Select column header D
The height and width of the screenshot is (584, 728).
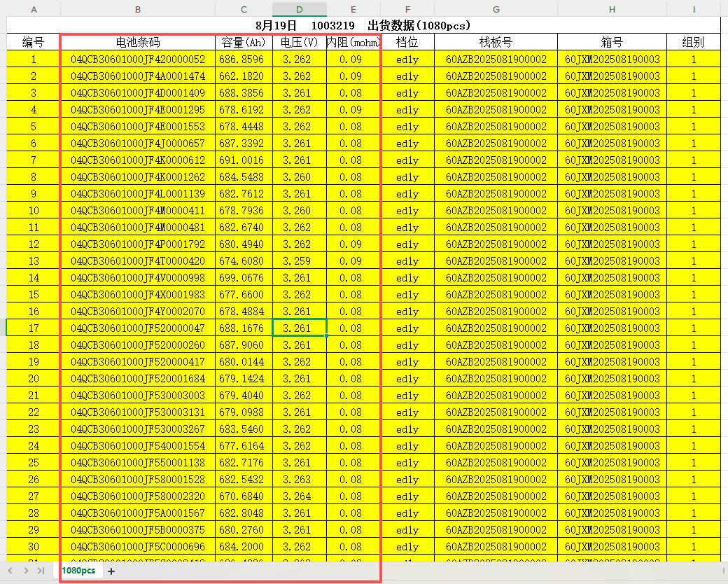click(300, 9)
